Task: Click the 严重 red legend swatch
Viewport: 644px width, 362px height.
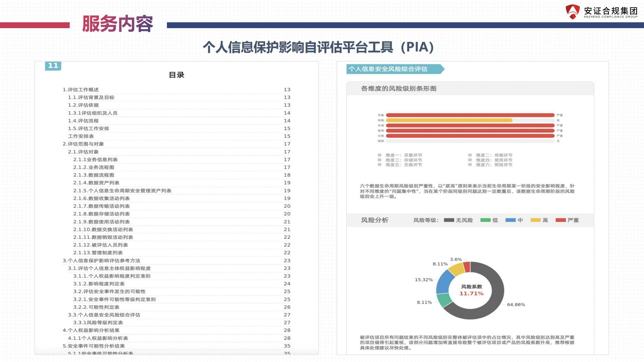Action: [x=561, y=220]
